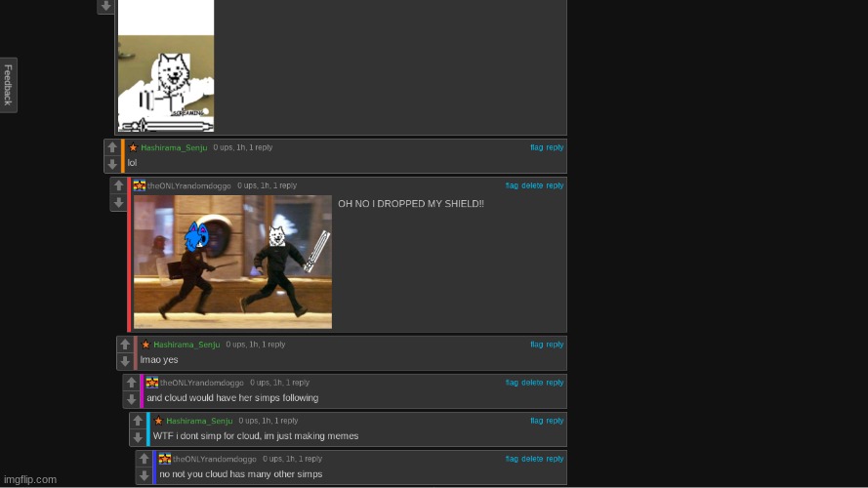Downvote the "WTF i dont simp for cloud" comment
Viewport: 868px width, 488px height.
pyautogui.click(x=138, y=438)
